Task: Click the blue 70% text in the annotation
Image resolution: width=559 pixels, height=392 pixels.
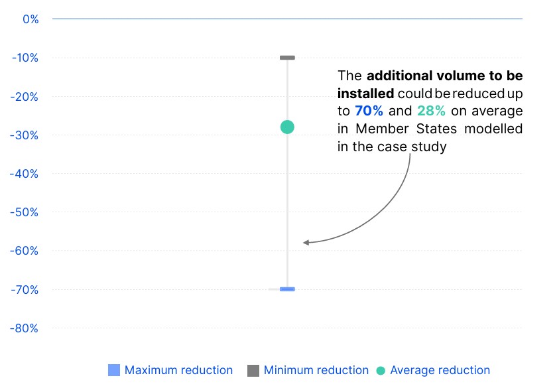Action: point(369,111)
